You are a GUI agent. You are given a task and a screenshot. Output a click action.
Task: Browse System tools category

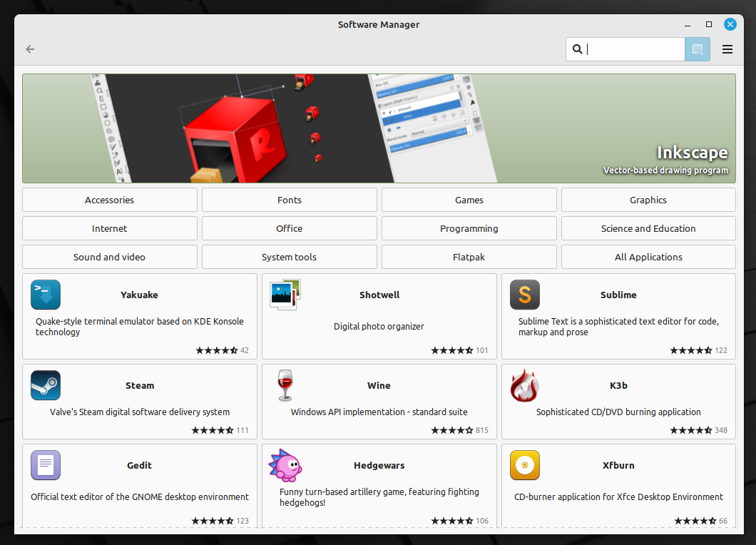[290, 257]
